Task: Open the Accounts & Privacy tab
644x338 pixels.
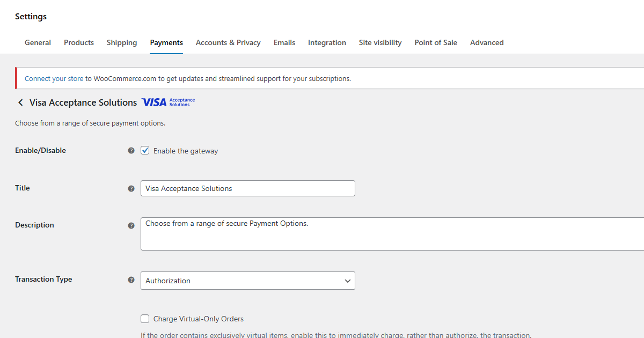Action: [x=228, y=42]
